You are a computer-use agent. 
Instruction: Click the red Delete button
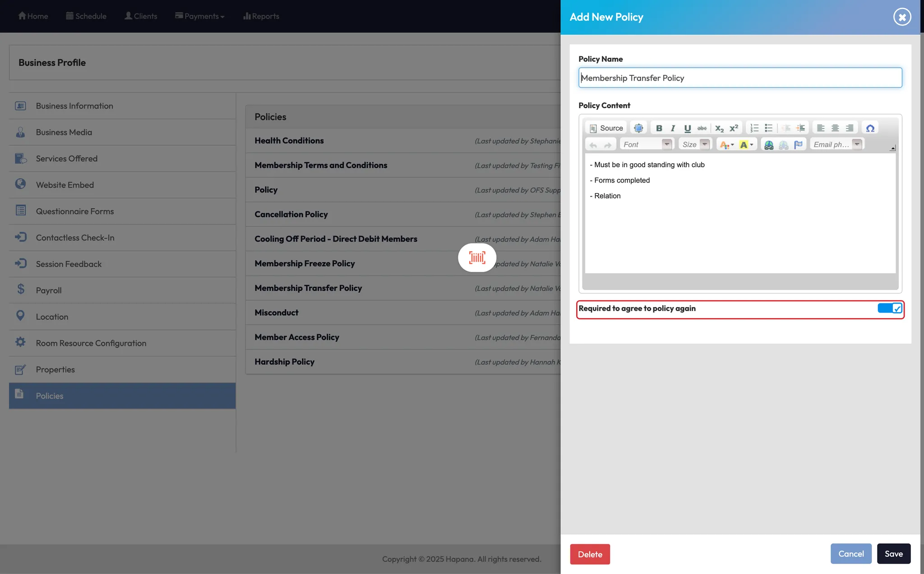point(590,554)
